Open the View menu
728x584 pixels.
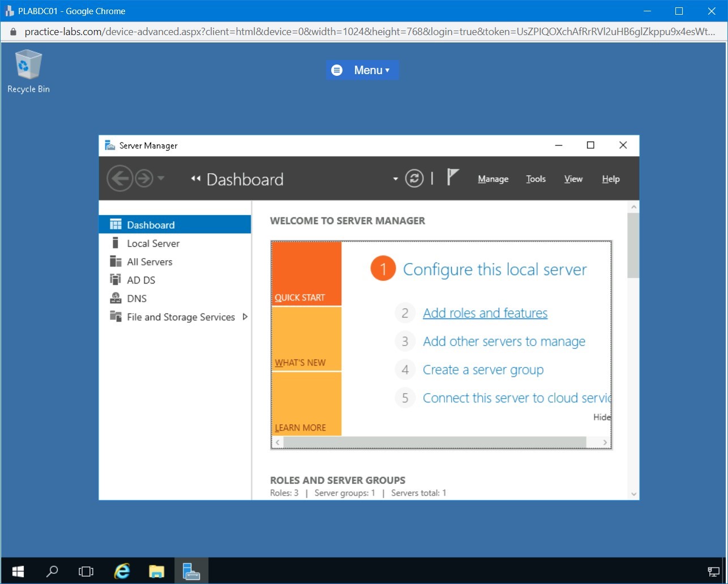pyautogui.click(x=573, y=179)
